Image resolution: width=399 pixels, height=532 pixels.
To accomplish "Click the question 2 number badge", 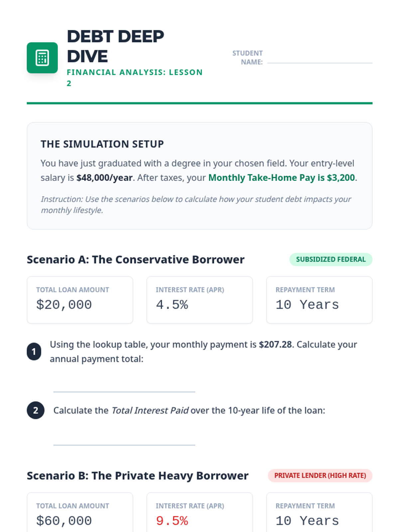I will tap(35, 410).
